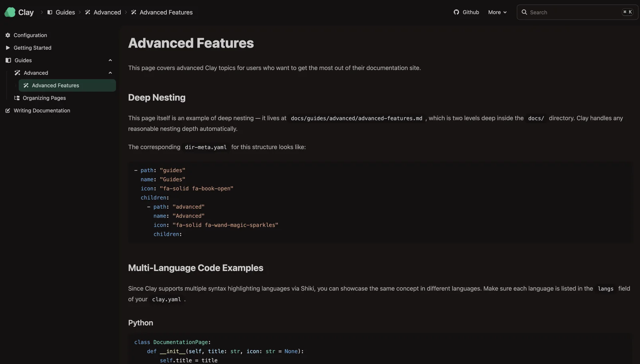Select Guides section in sidebar
The image size is (640, 364).
[23, 60]
